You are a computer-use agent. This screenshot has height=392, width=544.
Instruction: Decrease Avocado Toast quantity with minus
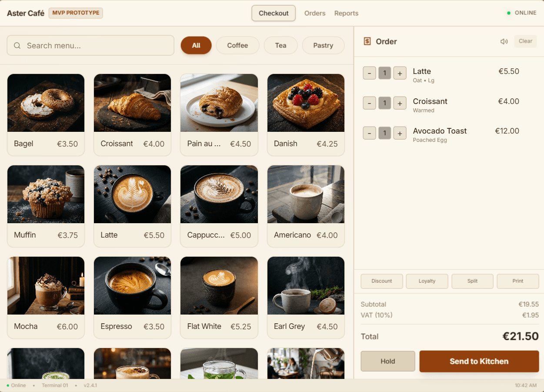[x=369, y=133]
